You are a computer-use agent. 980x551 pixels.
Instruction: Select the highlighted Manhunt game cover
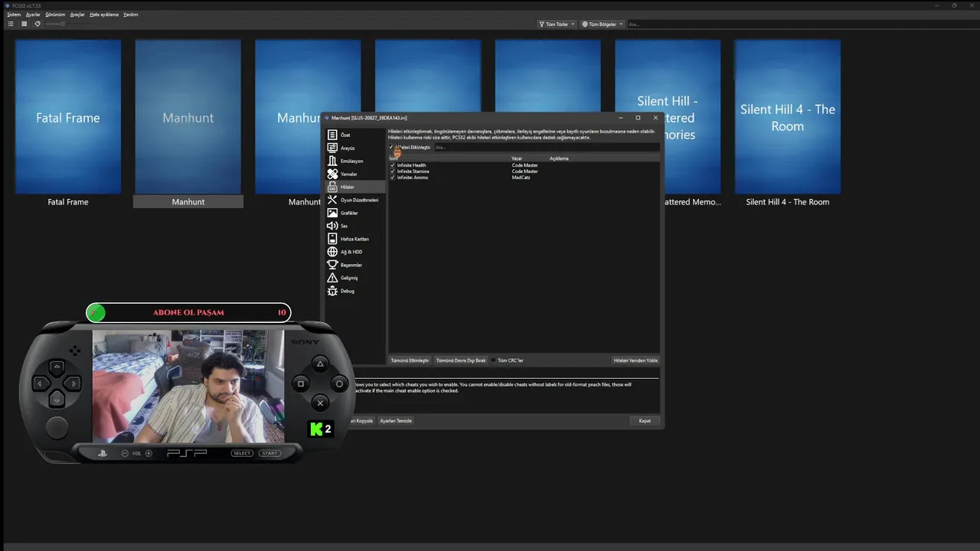tap(188, 117)
